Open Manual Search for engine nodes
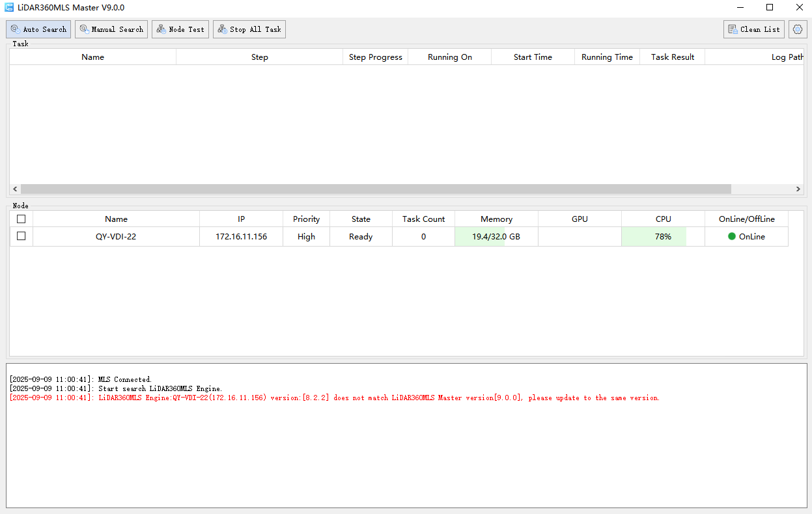 (111, 29)
